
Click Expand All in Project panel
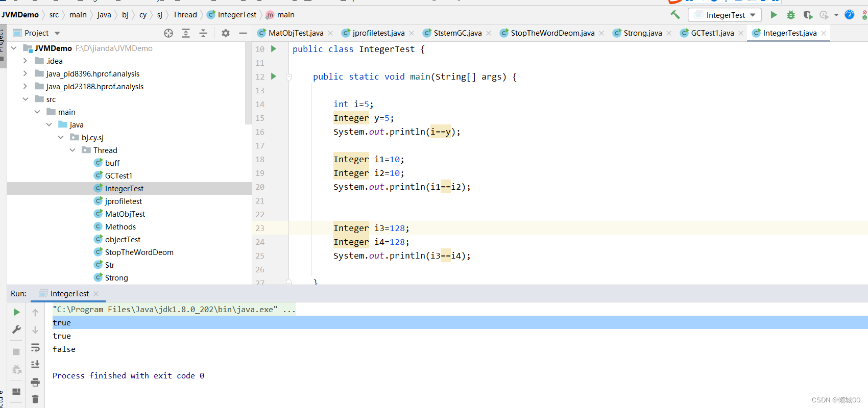186,33
